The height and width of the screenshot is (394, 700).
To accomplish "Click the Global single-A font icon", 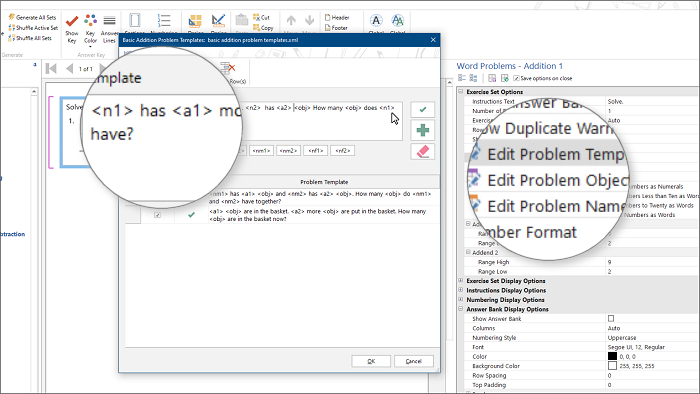I will pos(376,21).
